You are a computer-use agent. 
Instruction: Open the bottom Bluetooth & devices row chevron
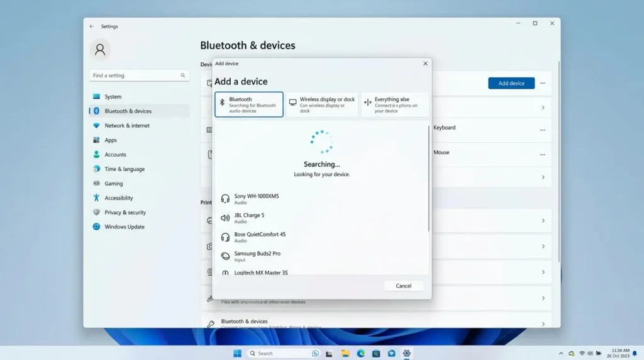[x=543, y=324]
